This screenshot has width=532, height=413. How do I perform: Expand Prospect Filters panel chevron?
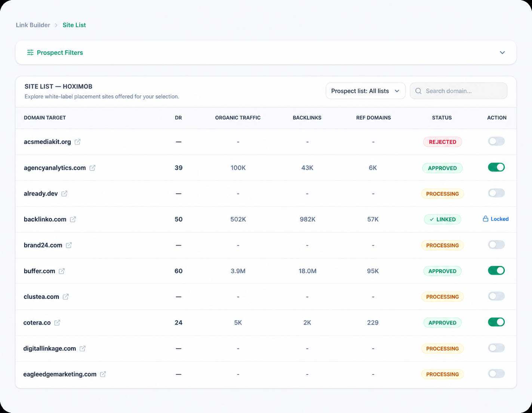pyautogui.click(x=502, y=52)
